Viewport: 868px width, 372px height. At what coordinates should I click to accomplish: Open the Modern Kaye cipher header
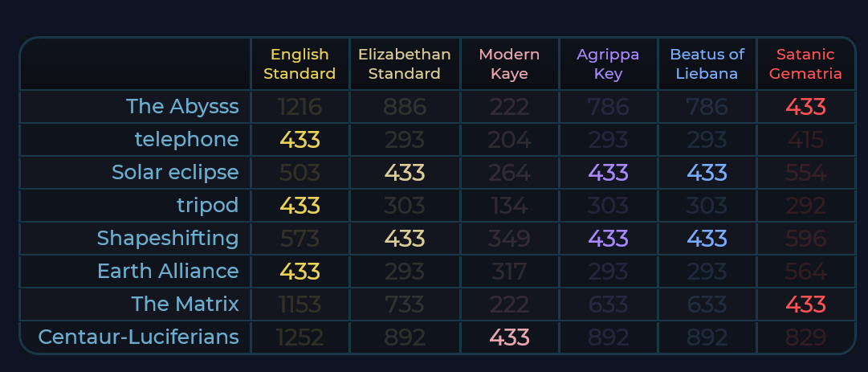509,64
